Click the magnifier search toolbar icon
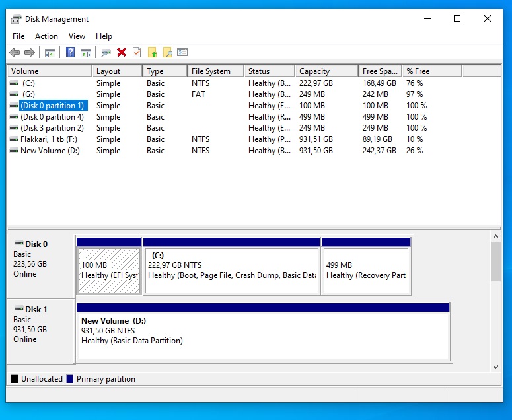 click(168, 53)
